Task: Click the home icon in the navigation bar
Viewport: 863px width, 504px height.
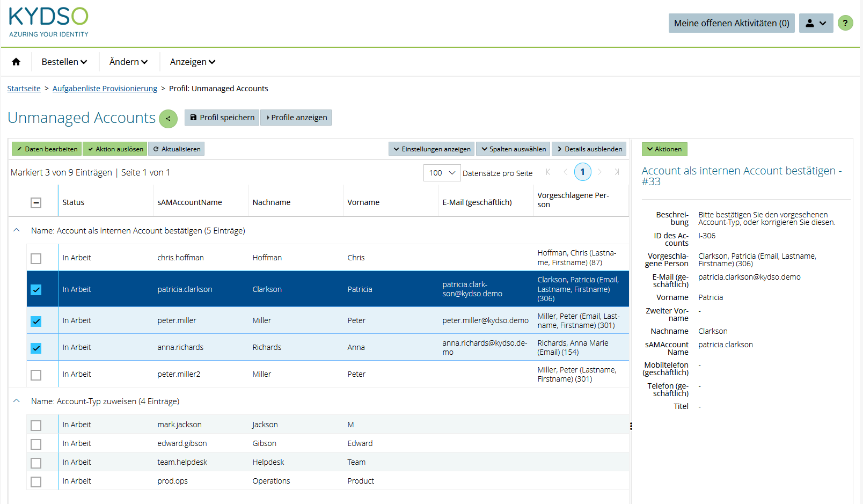Action: [16, 62]
